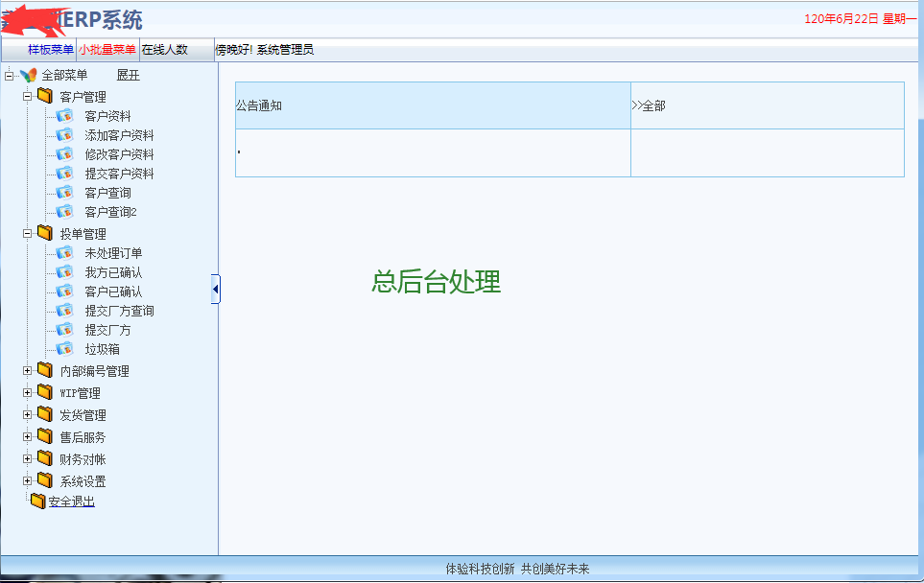Click the 安全退出 logout link
This screenshot has height=583, width=924.
(71, 501)
